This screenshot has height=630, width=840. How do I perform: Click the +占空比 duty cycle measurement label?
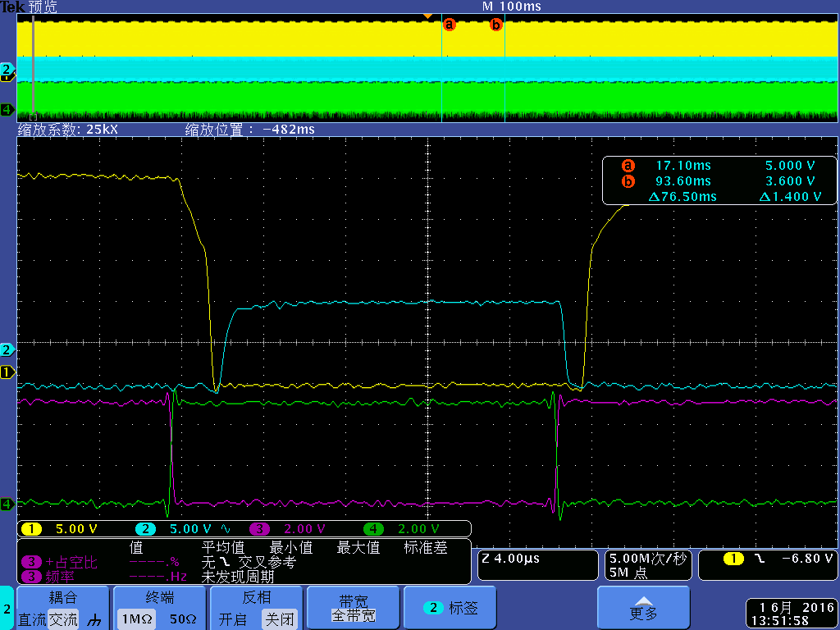click(71, 562)
